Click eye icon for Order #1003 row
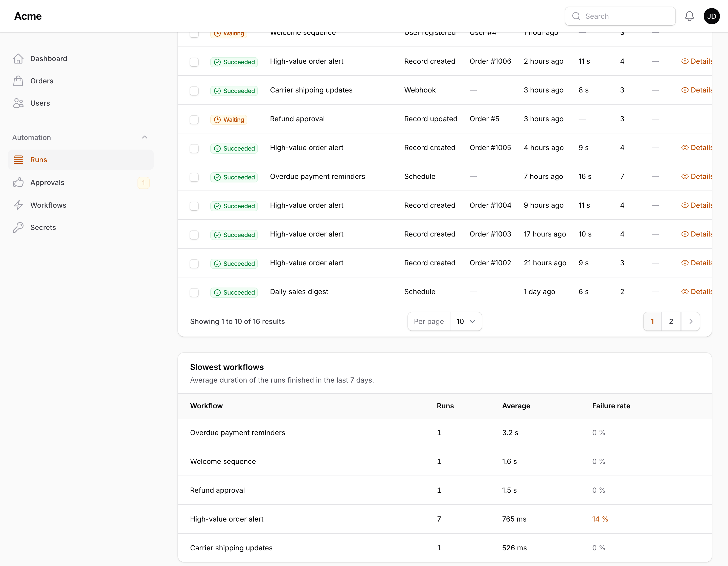 pyautogui.click(x=685, y=234)
